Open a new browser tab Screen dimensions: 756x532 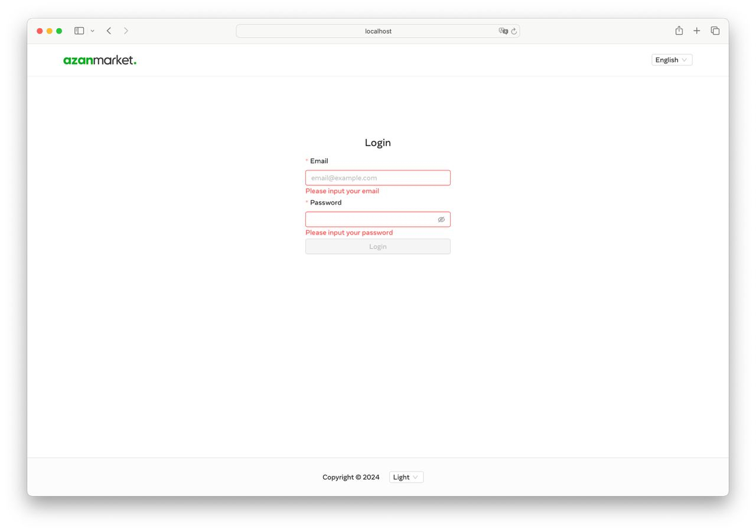point(697,30)
